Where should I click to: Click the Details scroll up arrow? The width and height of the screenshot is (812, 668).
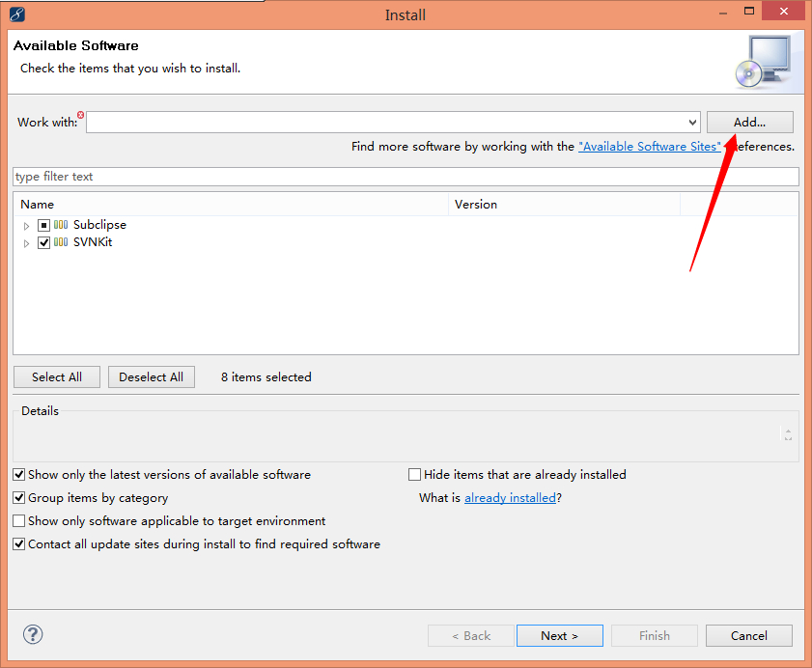pyautogui.click(x=788, y=431)
